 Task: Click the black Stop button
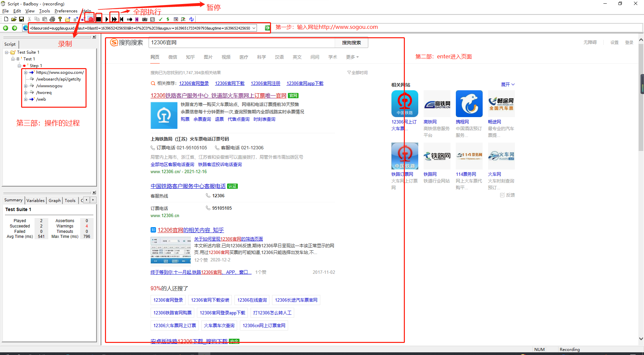point(99,19)
